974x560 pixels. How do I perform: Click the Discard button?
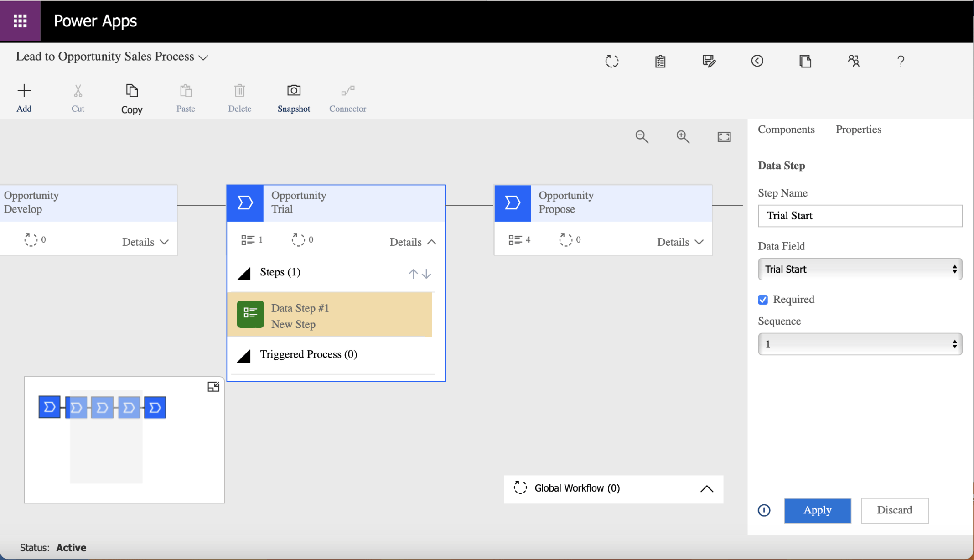tap(894, 510)
